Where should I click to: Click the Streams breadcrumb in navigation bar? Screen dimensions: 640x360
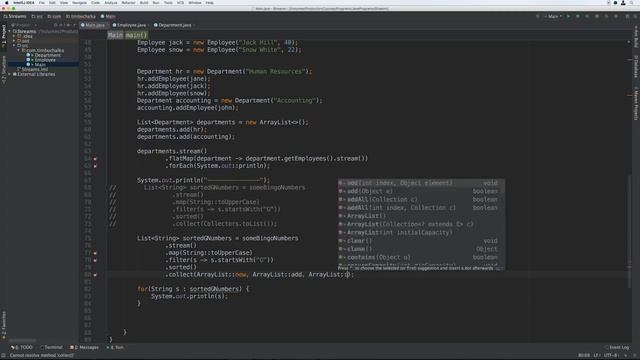click(x=15, y=16)
